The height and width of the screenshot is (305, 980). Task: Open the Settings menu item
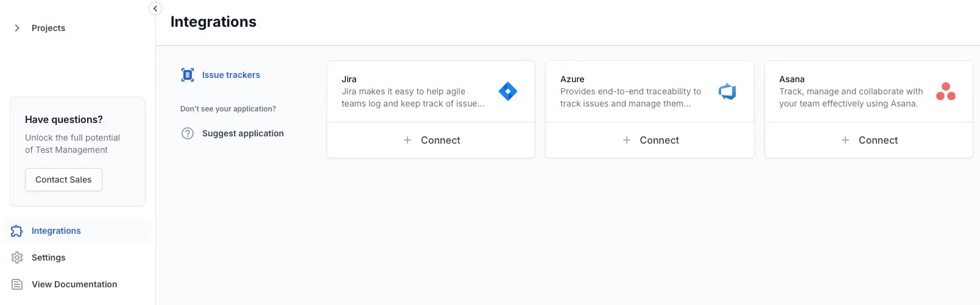pyautogui.click(x=48, y=258)
